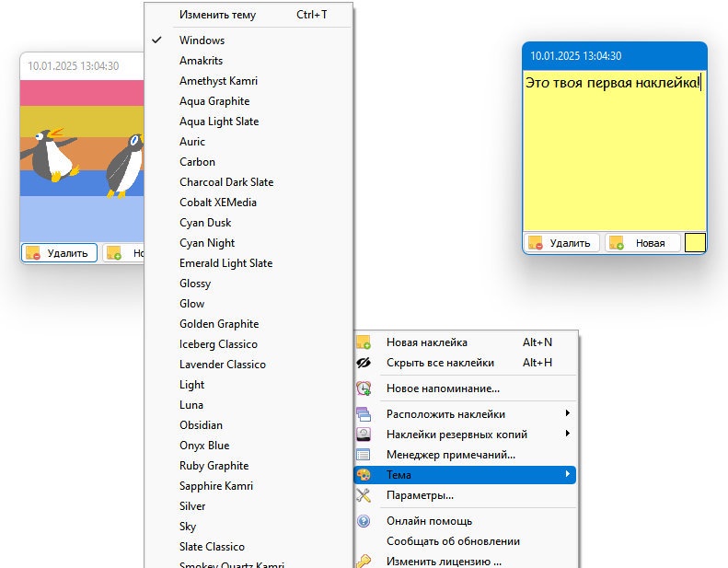The height and width of the screenshot is (568, 728).
Task: Click the online help question icon
Action: 364,521
